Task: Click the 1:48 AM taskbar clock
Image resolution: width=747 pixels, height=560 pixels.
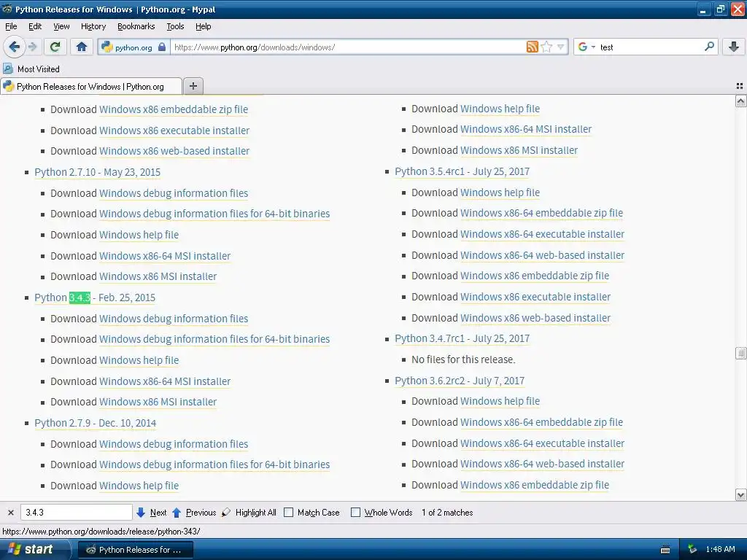Action: click(720, 550)
